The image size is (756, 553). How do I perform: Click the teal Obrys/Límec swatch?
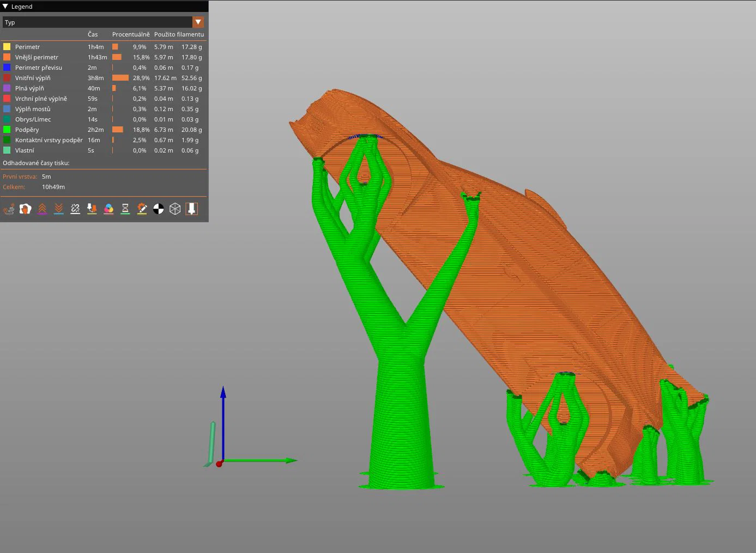tap(7, 119)
